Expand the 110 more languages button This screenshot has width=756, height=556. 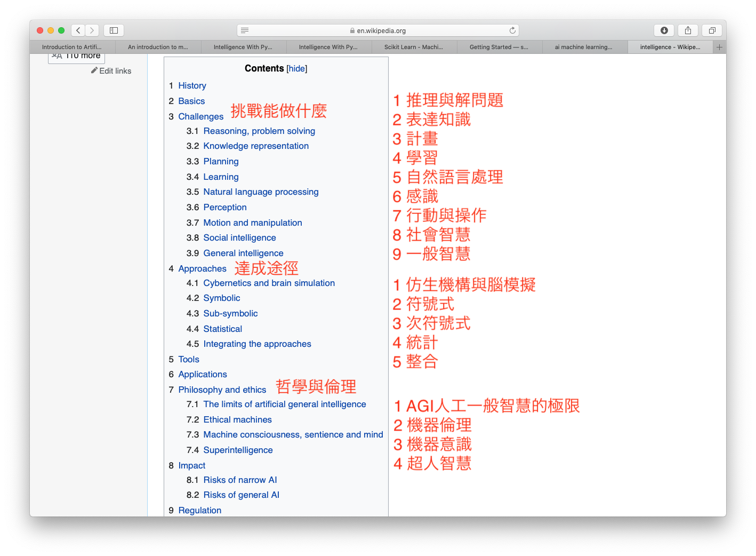click(x=77, y=56)
